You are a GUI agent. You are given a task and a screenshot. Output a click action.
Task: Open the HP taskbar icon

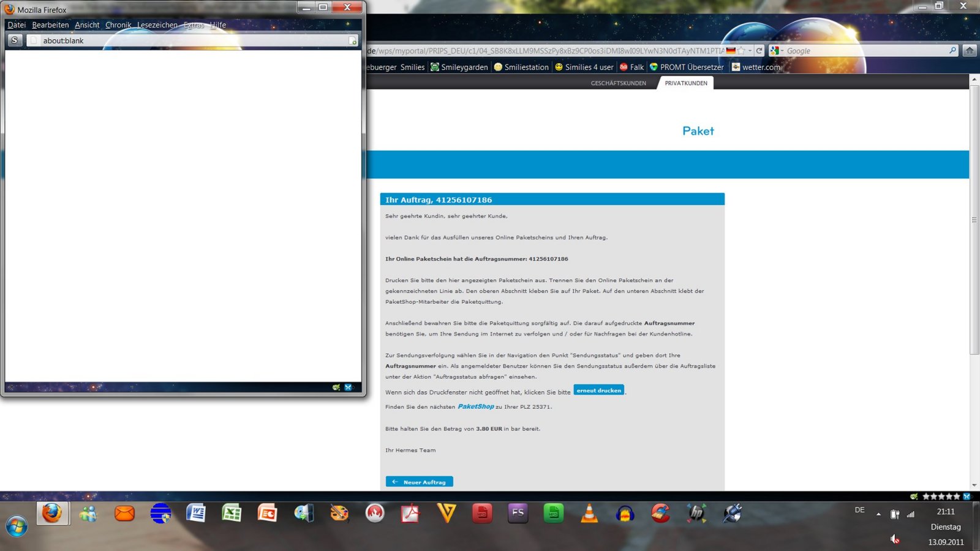696,513
